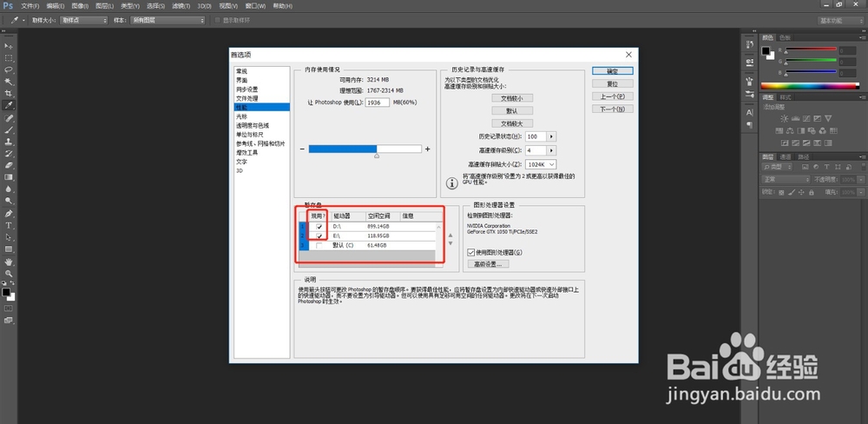Image resolution: width=868 pixels, height=424 pixels.
Task: Select the Crop tool
Action: [x=9, y=93]
